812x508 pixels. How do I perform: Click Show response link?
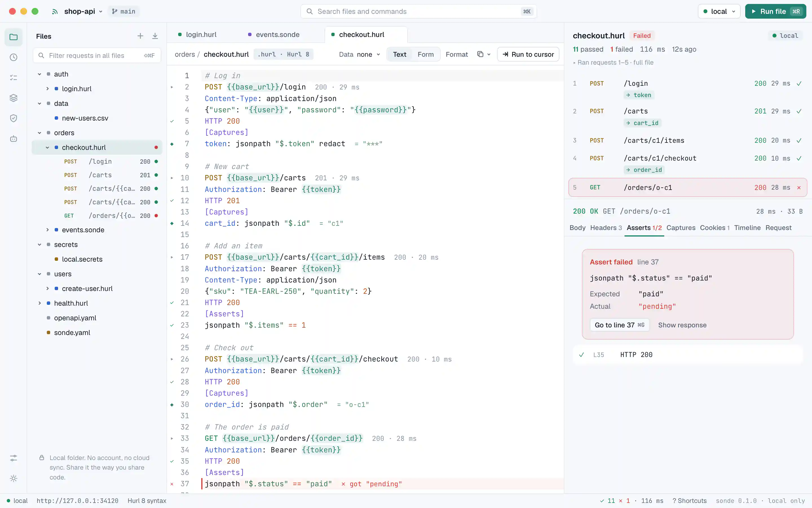tap(682, 325)
